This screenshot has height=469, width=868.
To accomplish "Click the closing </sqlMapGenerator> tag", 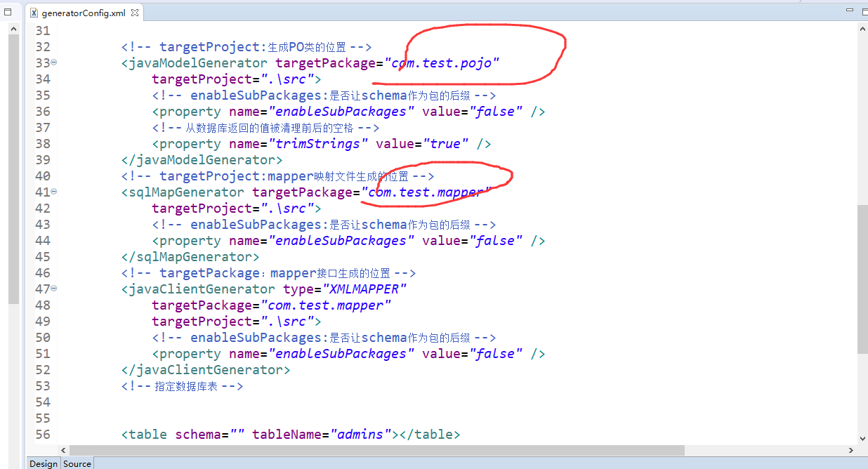I will click(x=190, y=257).
